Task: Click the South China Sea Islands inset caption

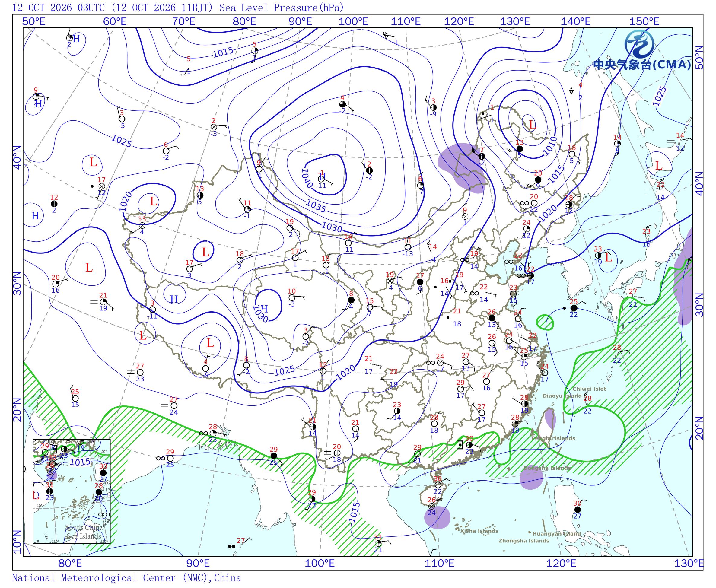Action: [x=84, y=532]
